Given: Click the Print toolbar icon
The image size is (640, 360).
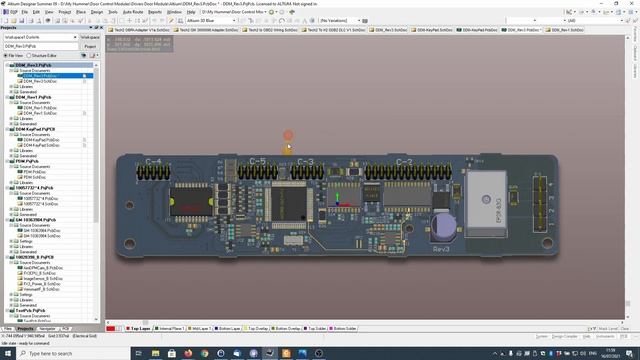Looking at the screenshot, I should 30,20.
